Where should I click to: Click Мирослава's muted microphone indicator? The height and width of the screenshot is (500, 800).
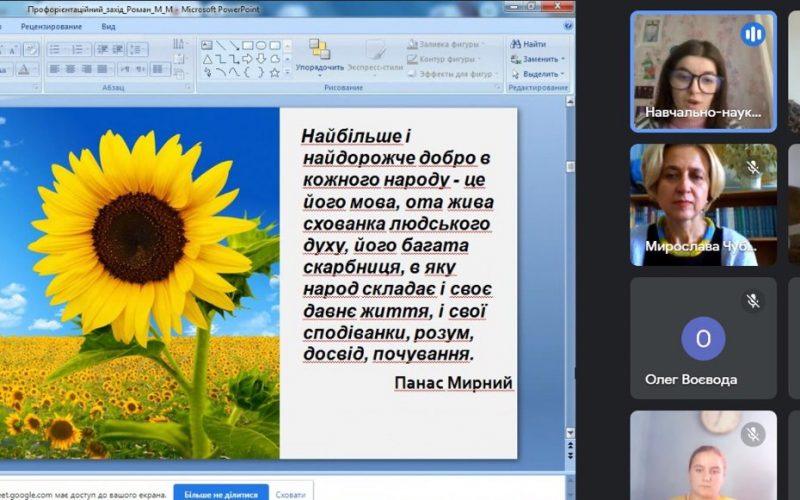click(752, 166)
